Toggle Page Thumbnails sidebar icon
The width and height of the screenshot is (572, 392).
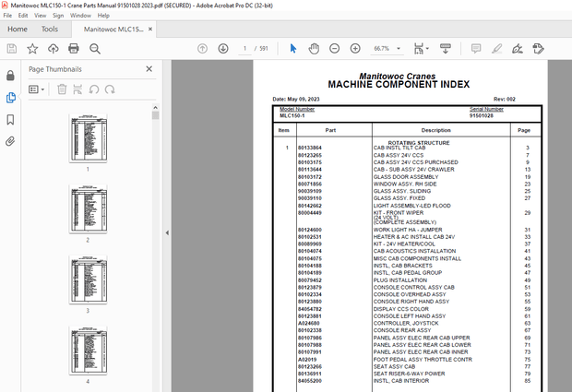(10, 98)
